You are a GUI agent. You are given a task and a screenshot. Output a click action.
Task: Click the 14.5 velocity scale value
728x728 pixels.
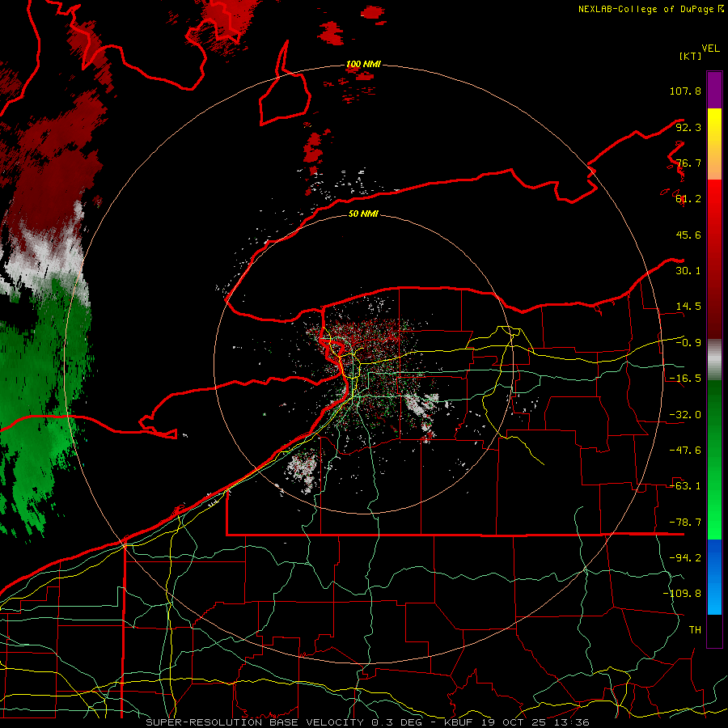click(x=688, y=307)
